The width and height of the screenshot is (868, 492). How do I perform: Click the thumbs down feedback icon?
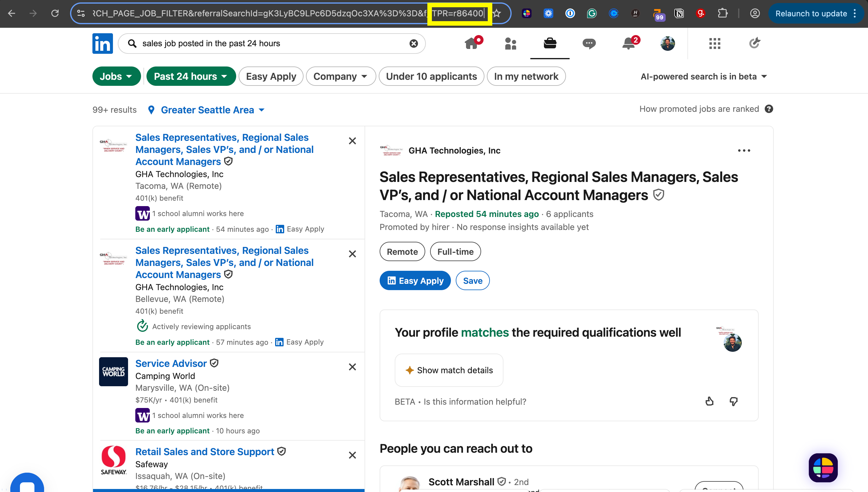(733, 401)
